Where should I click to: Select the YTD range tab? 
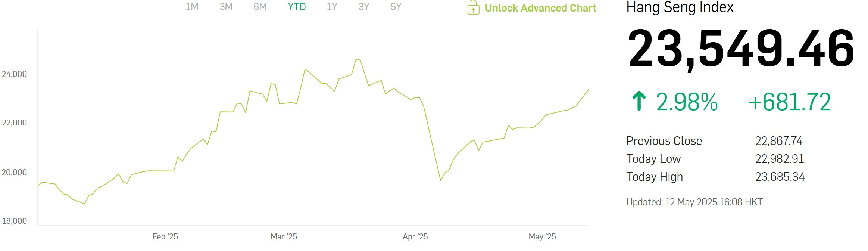coord(297,7)
